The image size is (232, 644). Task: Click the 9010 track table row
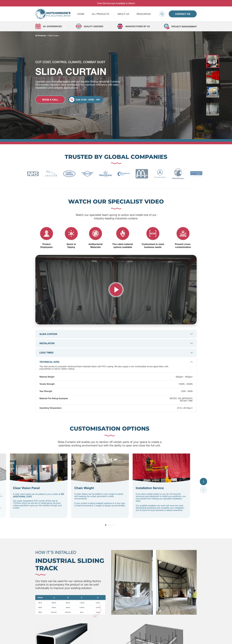click(x=70, y=603)
